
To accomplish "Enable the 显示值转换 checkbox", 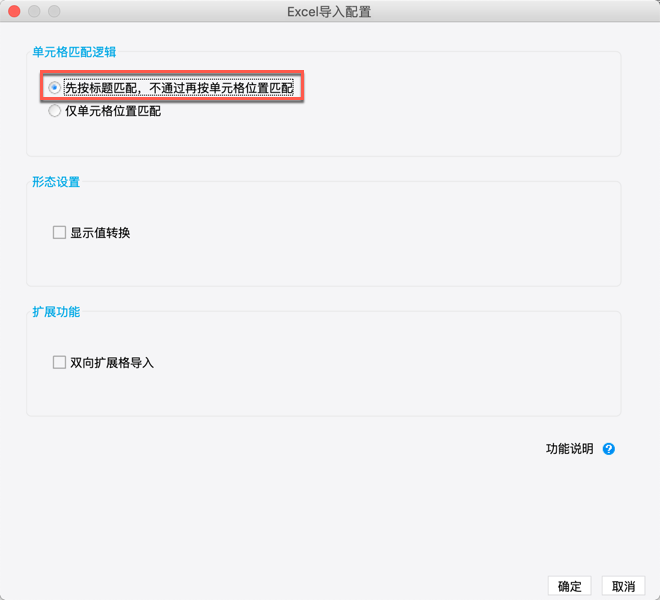I will 59,232.
